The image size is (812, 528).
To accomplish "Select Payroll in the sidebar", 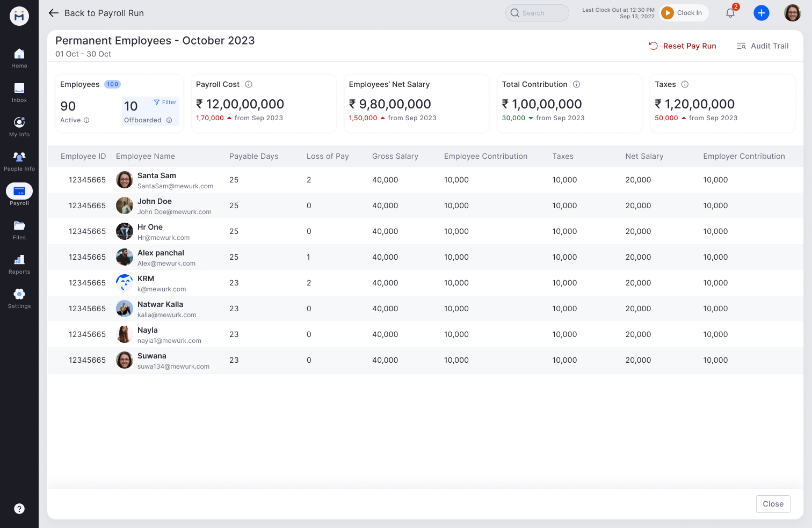I will pyautogui.click(x=19, y=191).
